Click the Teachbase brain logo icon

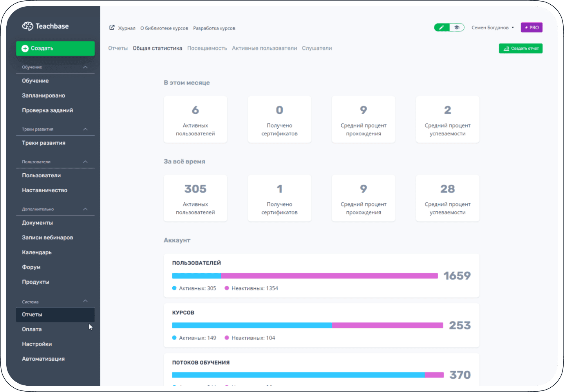coord(27,26)
